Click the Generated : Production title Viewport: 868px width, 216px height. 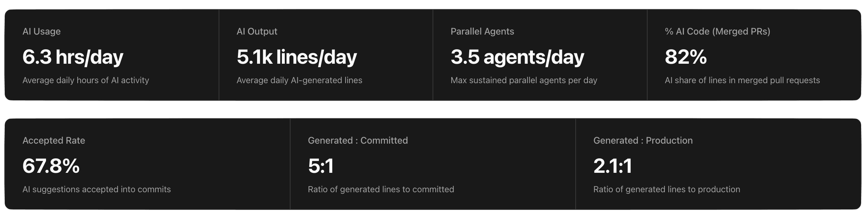point(643,140)
